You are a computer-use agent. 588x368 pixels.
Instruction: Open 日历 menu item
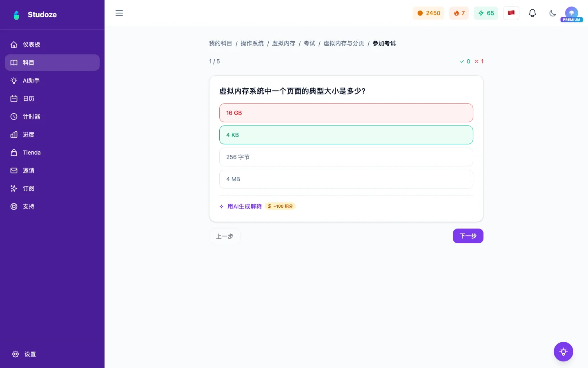click(x=52, y=99)
